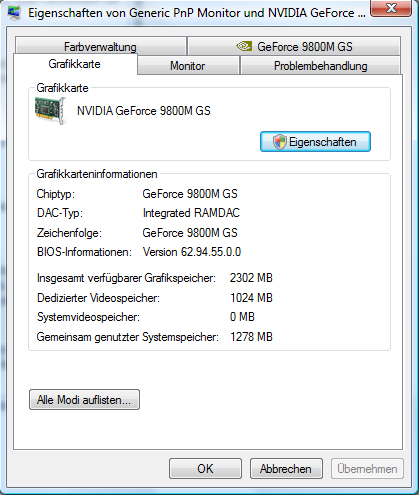This screenshot has width=419, height=495.
Task: Open the adapter Eigenschaften button
Action: (315, 142)
